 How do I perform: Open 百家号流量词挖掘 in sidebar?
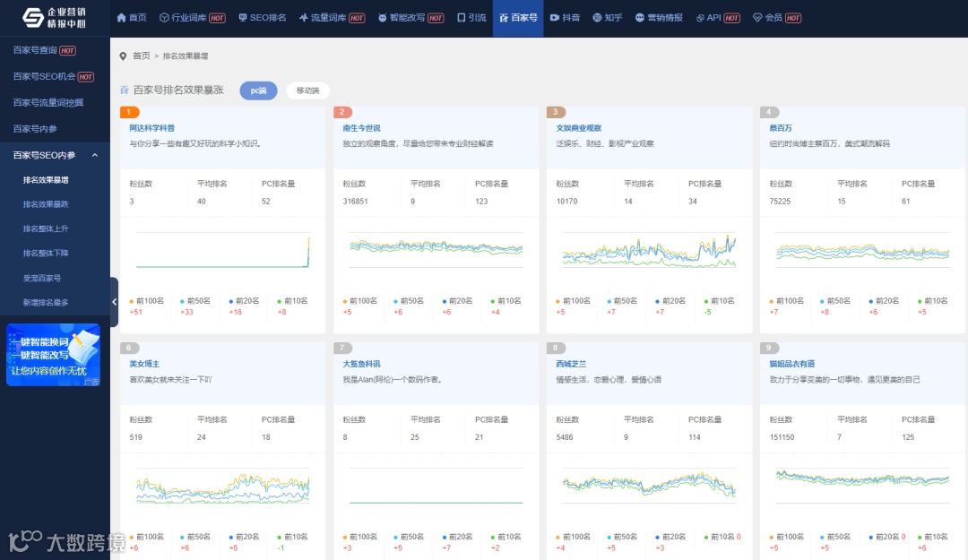(48, 102)
